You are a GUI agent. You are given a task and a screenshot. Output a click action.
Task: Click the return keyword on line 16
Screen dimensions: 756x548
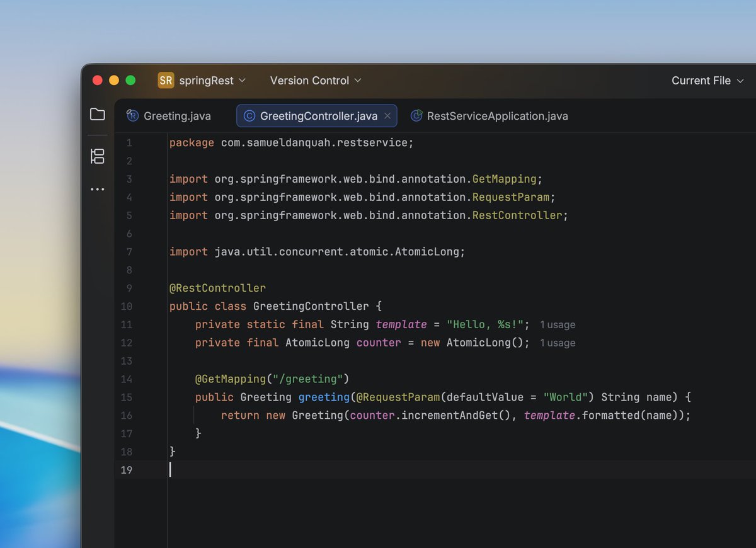tap(240, 416)
